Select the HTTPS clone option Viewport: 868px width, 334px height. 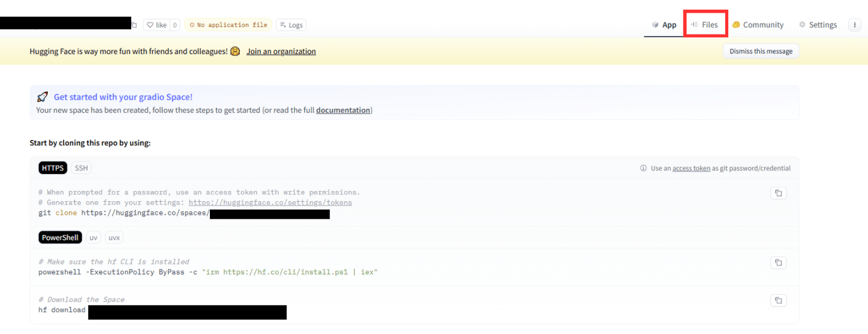click(x=53, y=168)
